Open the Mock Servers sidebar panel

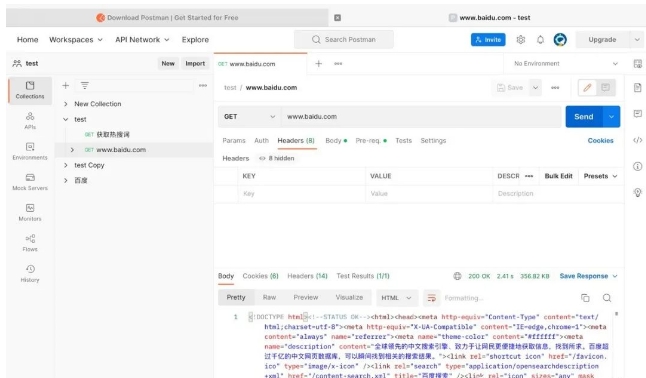(30, 181)
